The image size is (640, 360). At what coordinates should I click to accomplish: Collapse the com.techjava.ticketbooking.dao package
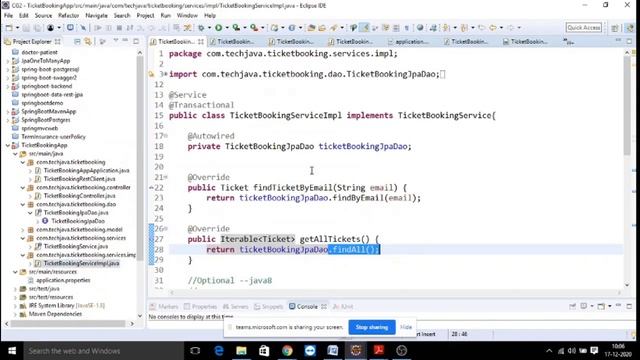23,204
